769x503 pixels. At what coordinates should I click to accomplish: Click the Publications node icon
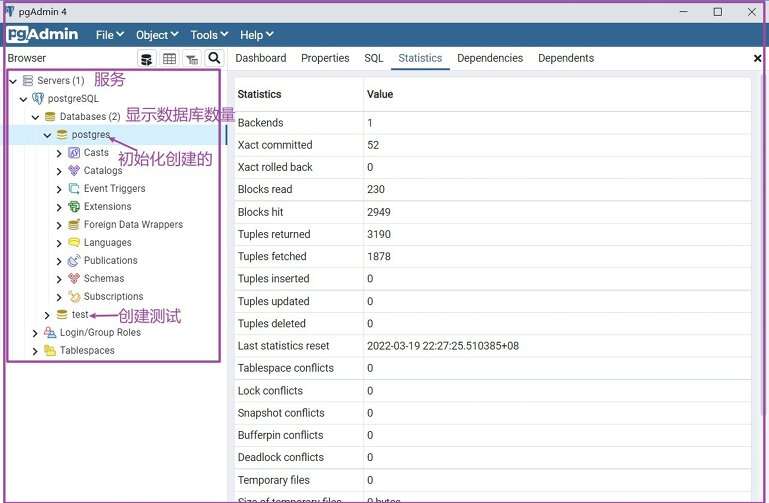pyautogui.click(x=74, y=260)
